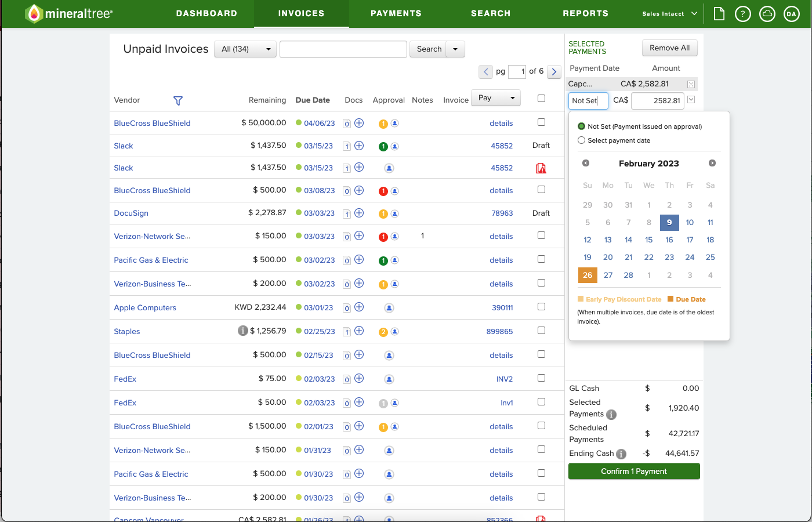
Task: Open the SEARCH tab
Action: tap(491, 13)
